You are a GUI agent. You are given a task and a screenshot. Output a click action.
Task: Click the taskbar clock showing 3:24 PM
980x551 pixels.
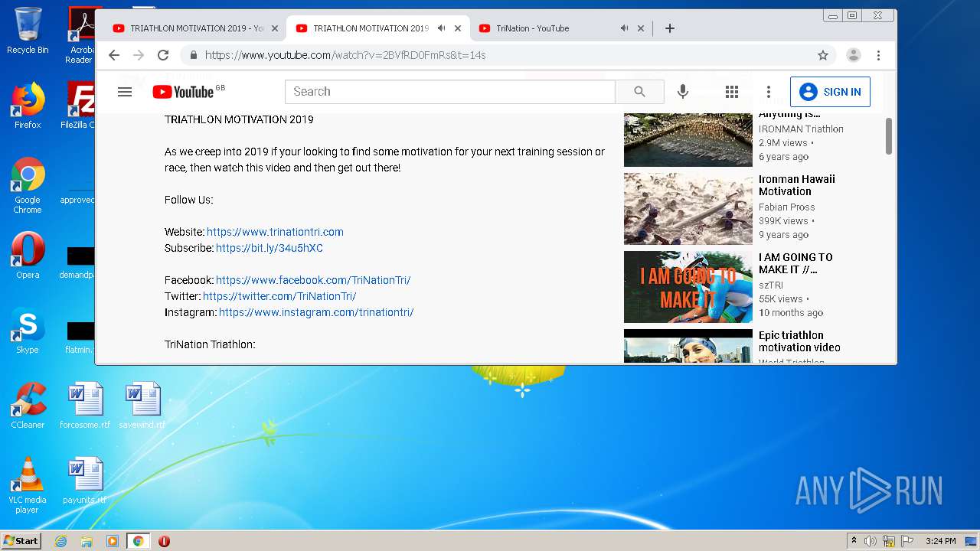tap(940, 541)
